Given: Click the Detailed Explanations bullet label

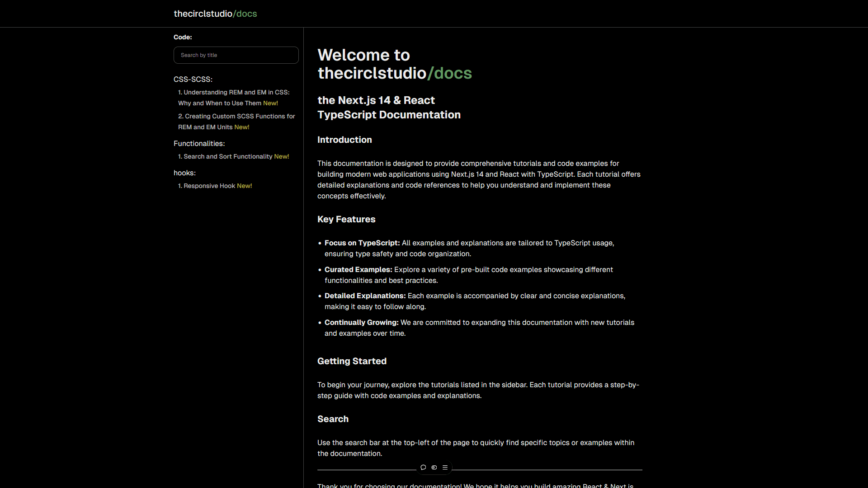Looking at the screenshot, I should [365, 296].
